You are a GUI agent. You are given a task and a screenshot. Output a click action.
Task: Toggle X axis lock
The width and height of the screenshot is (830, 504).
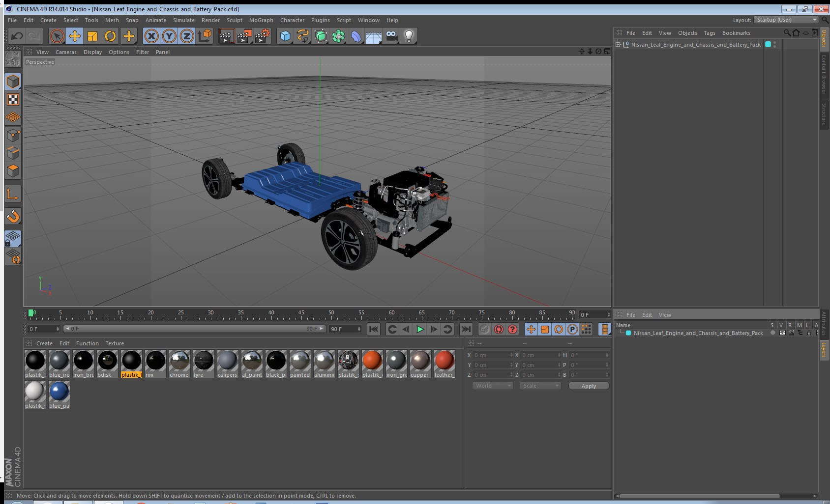pyautogui.click(x=151, y=36)
